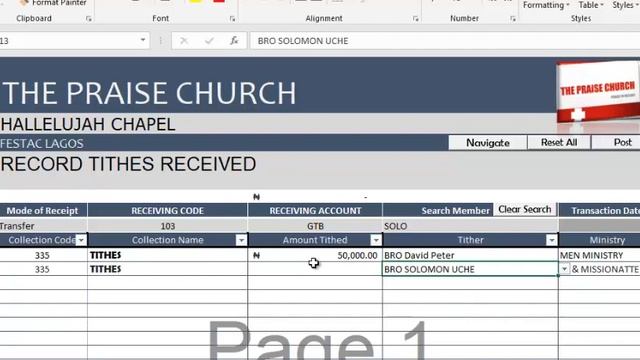Open the Name Box dropdown arrow

pyautogui.click(x=143, y=40)
